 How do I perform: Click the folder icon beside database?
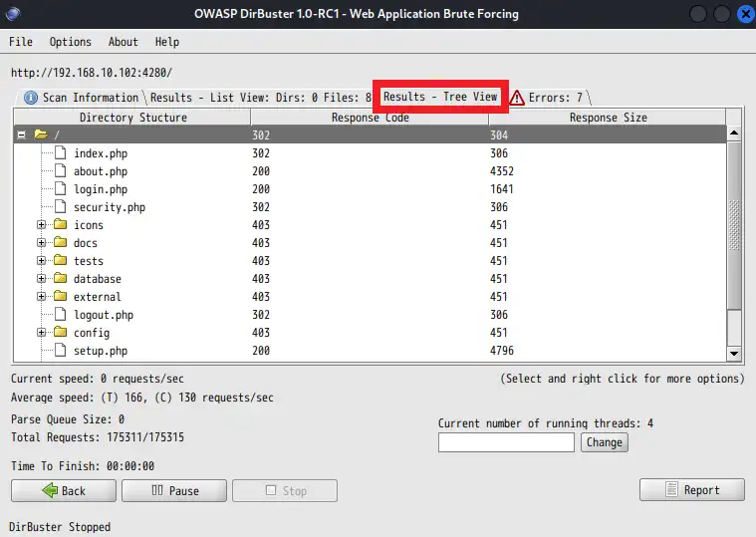(x=60, y=279)
